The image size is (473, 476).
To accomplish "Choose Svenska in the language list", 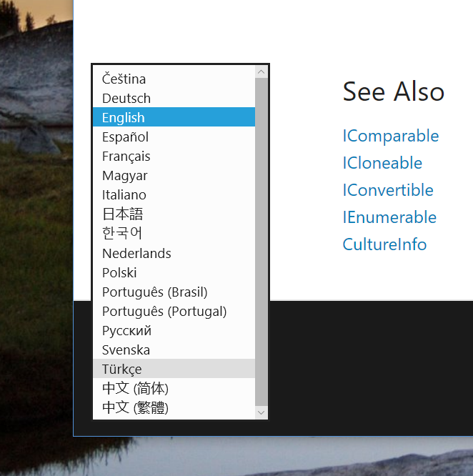I will click(174, 349).
